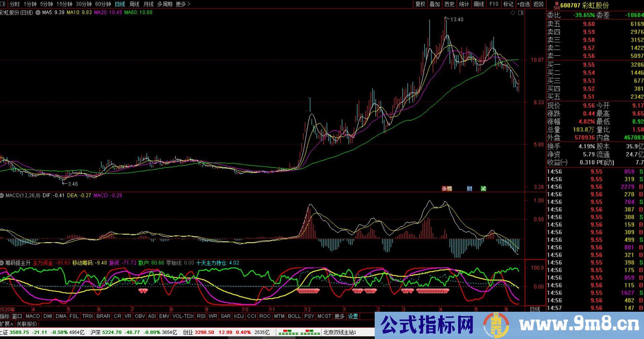Image resolution: width=644 pixels, height=339 pixels.
Task: Select the ROC indicator tab
Action: click(x=265, y=316)
